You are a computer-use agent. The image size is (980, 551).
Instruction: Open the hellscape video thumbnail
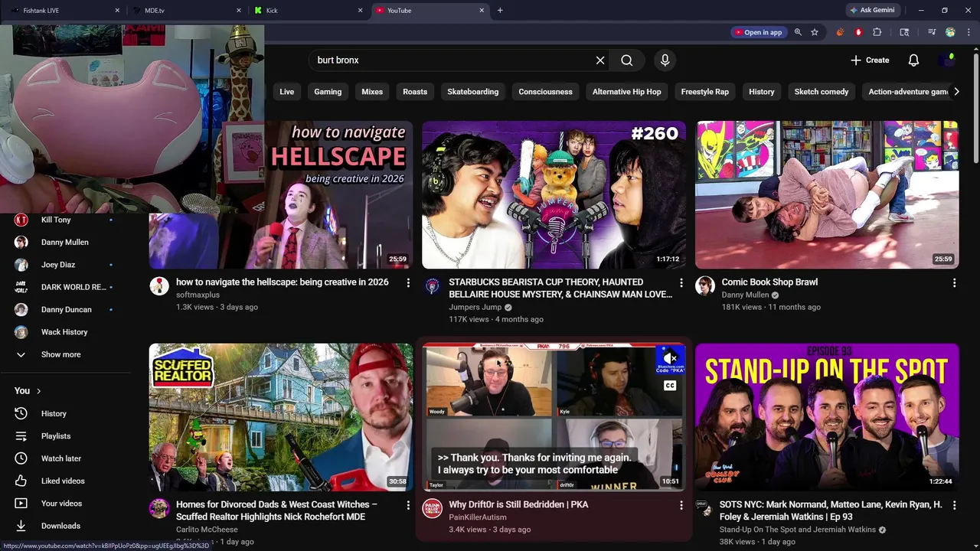click(337, 194)
